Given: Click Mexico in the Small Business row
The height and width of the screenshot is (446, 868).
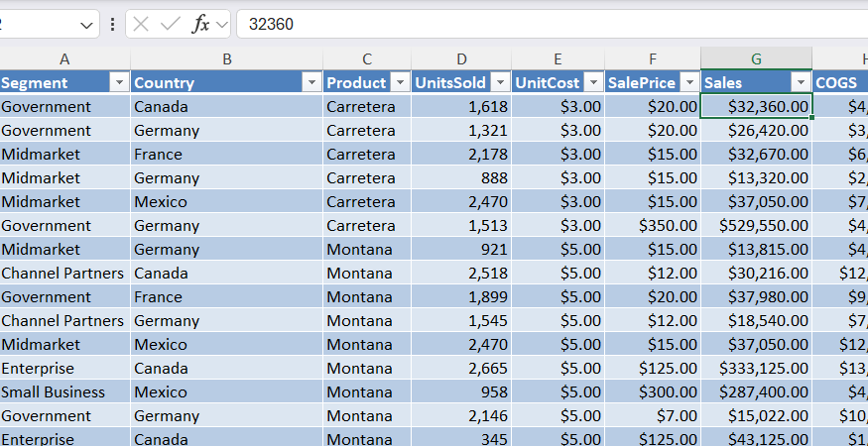Looking at the screenshot, I should tap(227, 391).
